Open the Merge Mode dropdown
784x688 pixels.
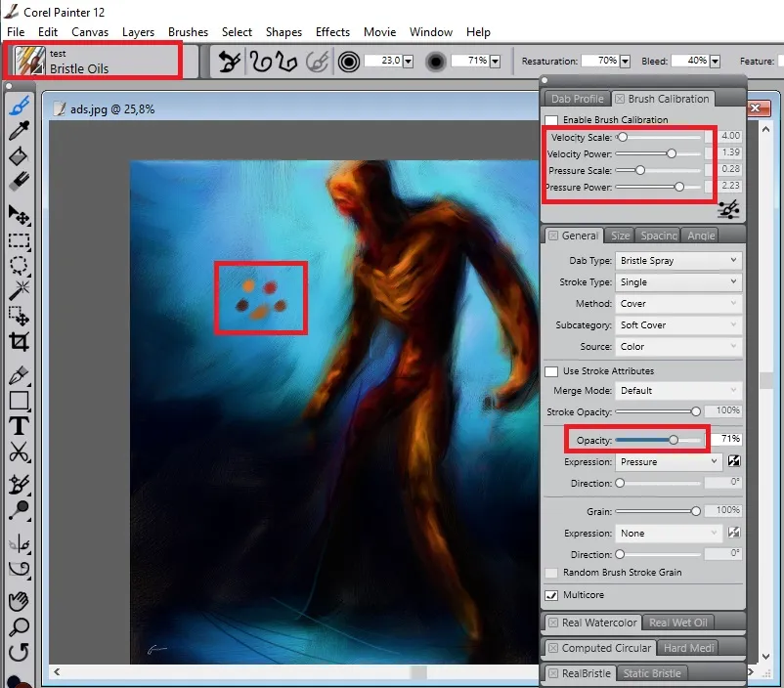coord(678,391)
